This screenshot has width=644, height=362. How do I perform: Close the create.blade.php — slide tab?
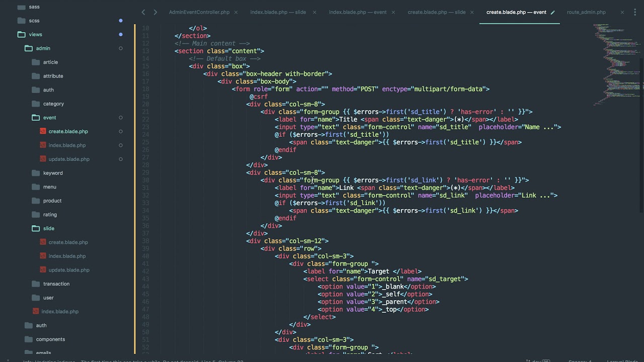[471, 12]
